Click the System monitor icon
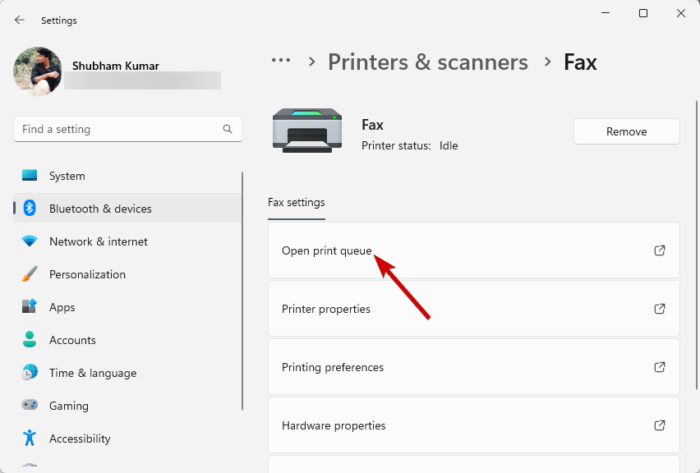The width and height of the screenshot is (700, 473). tap(29, 175)
